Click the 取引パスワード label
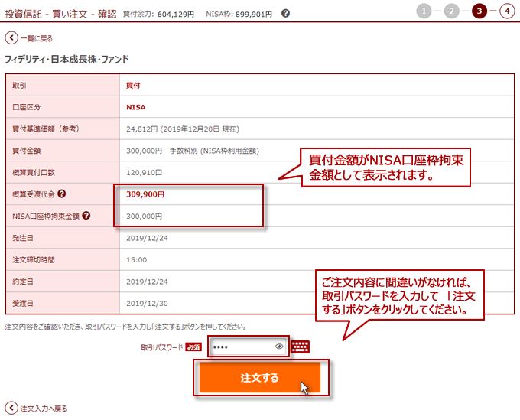The width and height of the screenshot is (520, 420). coord(162,347)
